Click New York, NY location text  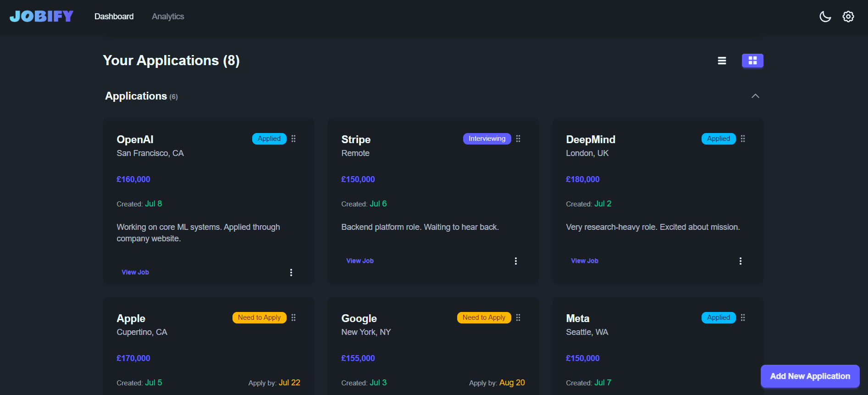pyautogui.click(x=366, y=332)
